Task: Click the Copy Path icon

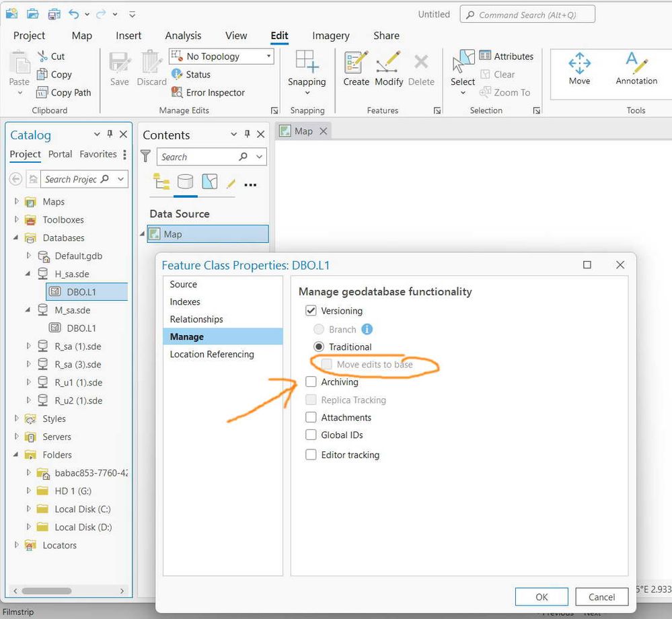Action: point(42,92)
